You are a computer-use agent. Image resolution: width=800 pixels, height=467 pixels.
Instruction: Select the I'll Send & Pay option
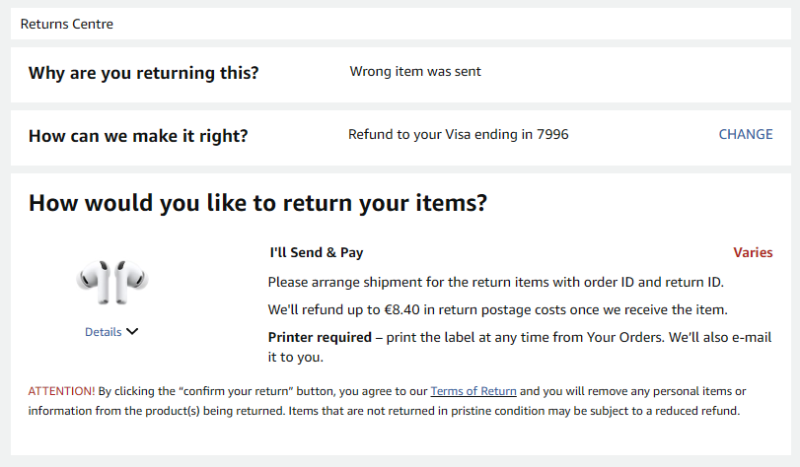[316, 253]
